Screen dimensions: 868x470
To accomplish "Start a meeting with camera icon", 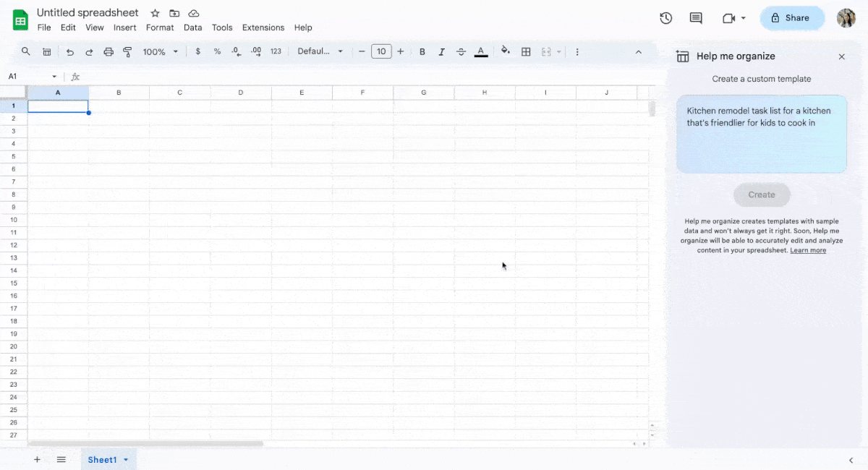I will pos(728,18).
